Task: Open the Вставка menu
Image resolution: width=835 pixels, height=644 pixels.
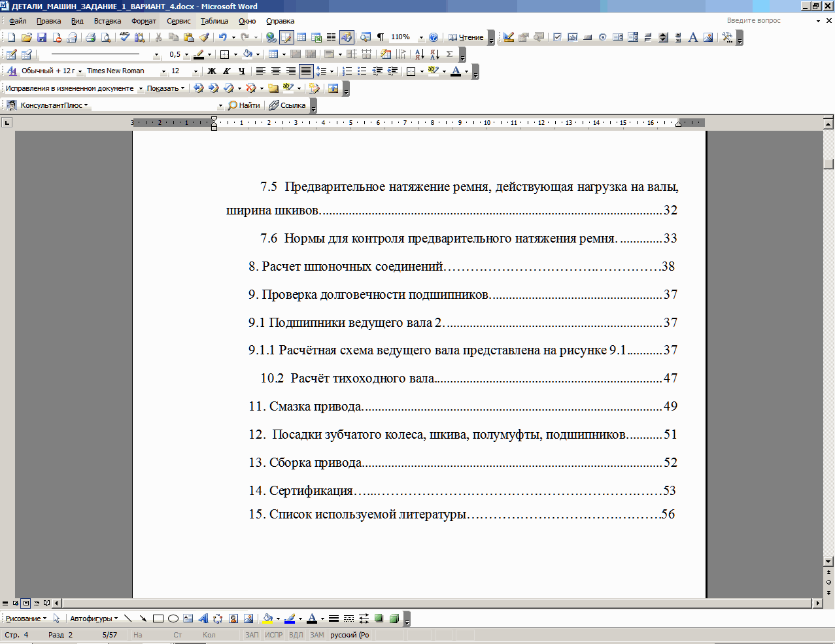Action: point(107,21)
